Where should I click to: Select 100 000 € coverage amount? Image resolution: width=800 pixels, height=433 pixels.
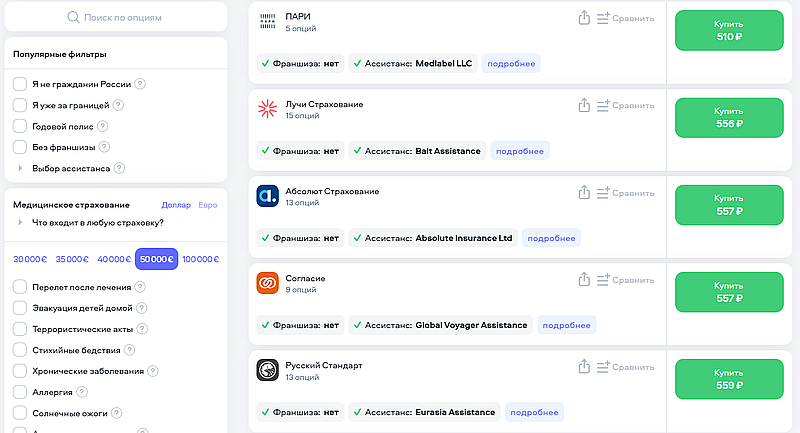click(x=201, y=259)
